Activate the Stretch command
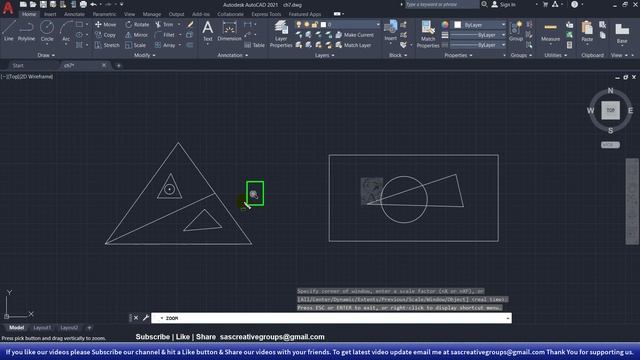The width and height of the screenshot is (640, 360). (107, 45)
